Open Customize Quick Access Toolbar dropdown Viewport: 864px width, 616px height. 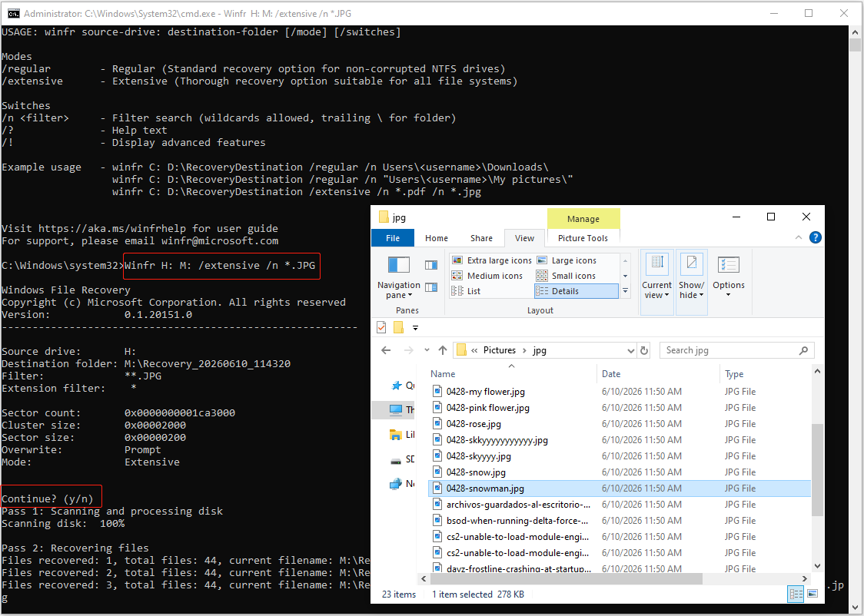click(415, 328)
